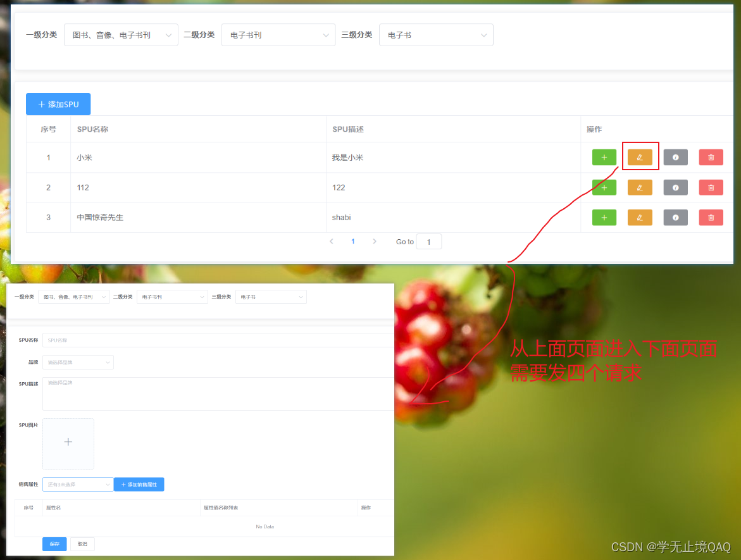Open the 二级分类 dropdown showing 电子书刊
Viewport: 741px width, 560px height.
click(278, 35)
